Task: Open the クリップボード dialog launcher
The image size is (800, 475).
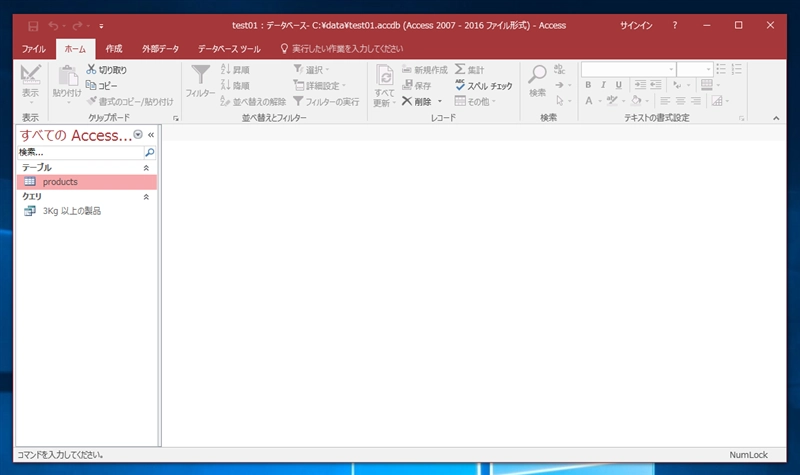Action: [176, 118]
